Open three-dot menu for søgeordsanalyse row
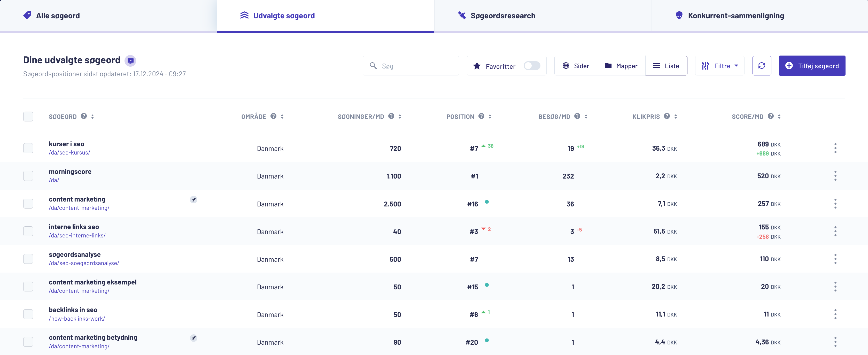 835,259
